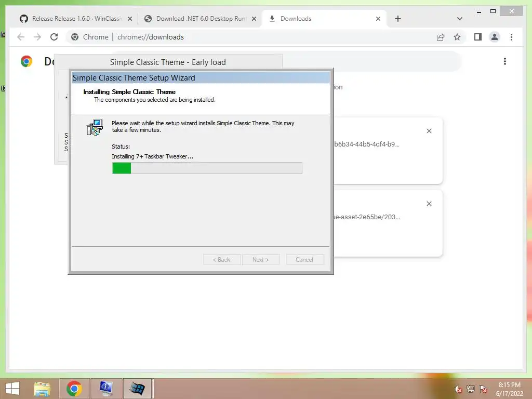532x399 pixels.
Task: Click the setup installer taskbar icon
Action: (106, 389)
